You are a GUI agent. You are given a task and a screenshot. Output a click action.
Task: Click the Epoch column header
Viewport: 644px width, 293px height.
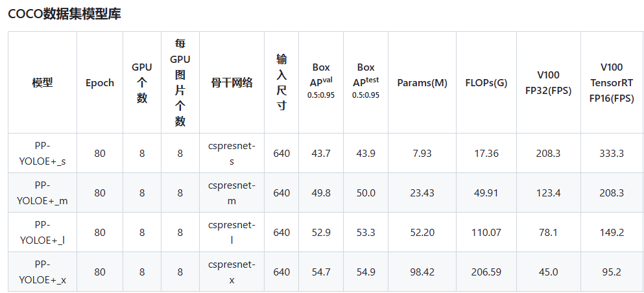100,82
